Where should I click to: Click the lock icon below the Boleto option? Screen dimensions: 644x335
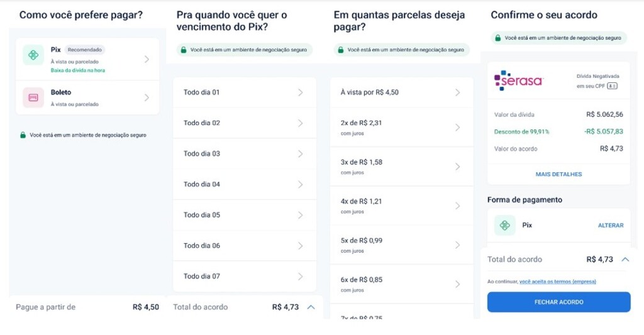(23, 135)
